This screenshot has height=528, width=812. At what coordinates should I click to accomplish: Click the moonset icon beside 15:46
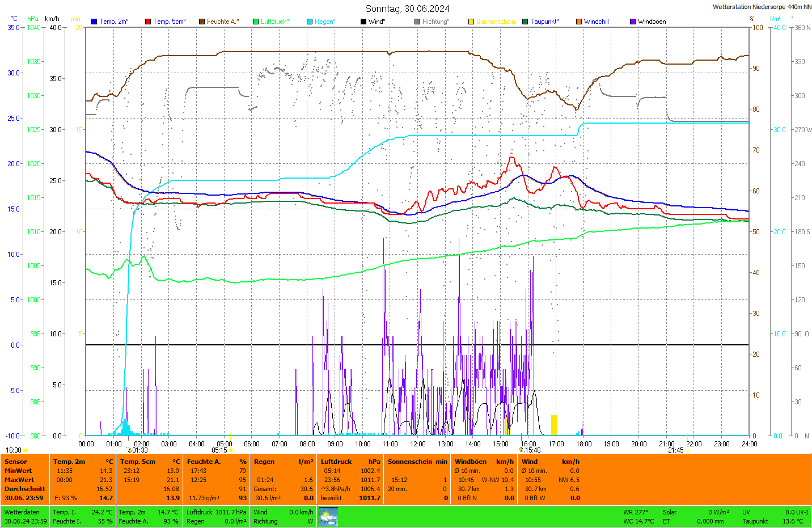pos(521,450)
